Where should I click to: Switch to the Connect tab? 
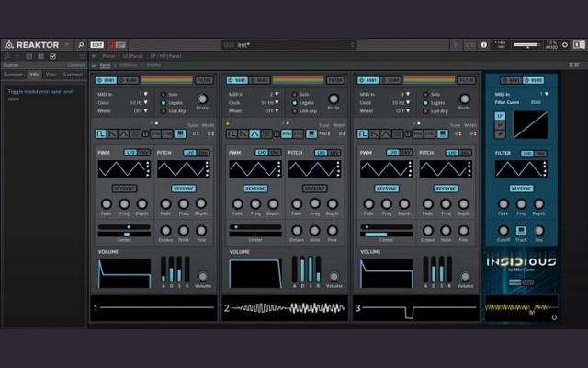click(73, 75)
